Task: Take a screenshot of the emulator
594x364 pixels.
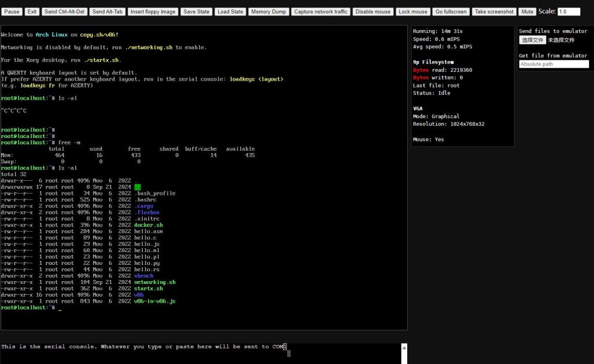Action: pyautogui.click(x=494, y=12)
